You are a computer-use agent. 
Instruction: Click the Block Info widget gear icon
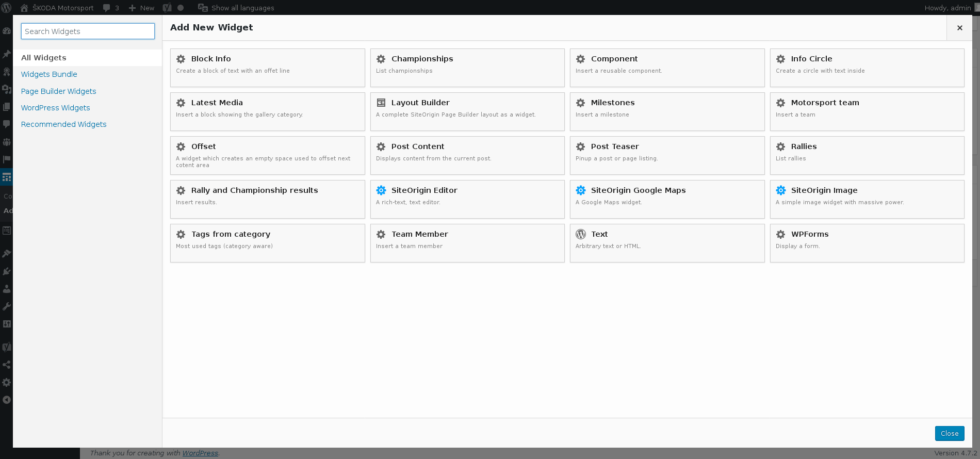click(x=181, y=59)
